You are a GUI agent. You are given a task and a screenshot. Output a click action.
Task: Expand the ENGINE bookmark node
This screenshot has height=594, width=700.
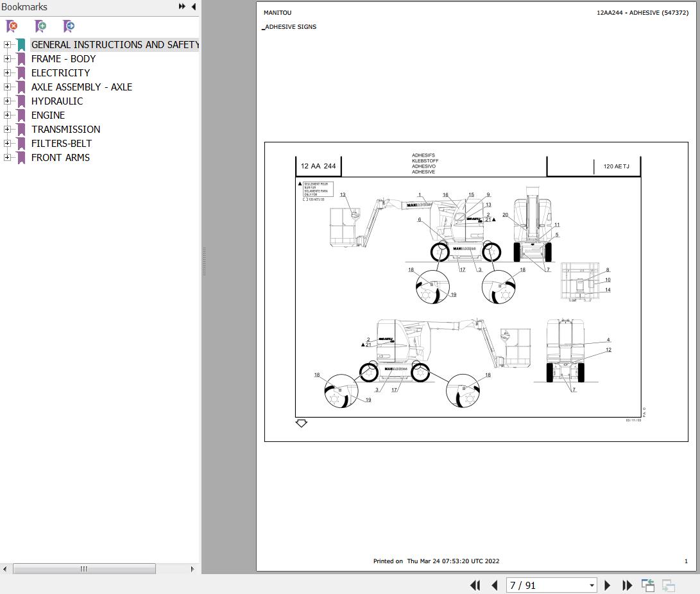coord(7,115)
